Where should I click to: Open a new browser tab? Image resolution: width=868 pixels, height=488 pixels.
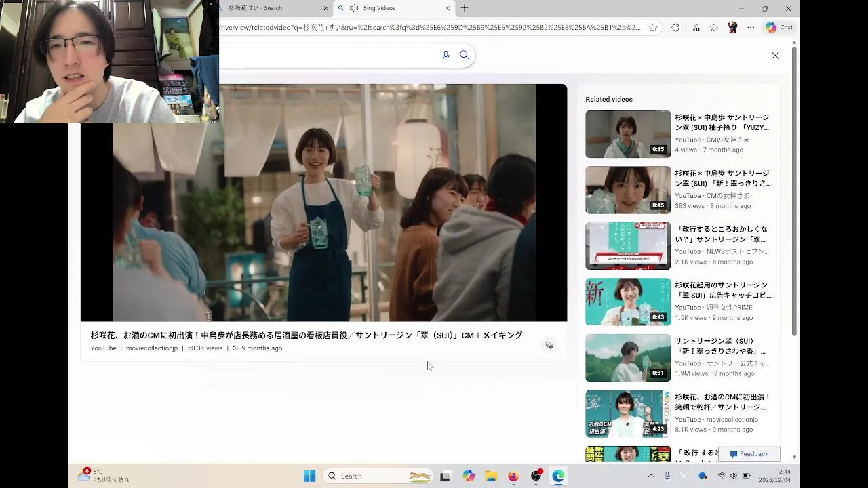(x=465, y=8)
